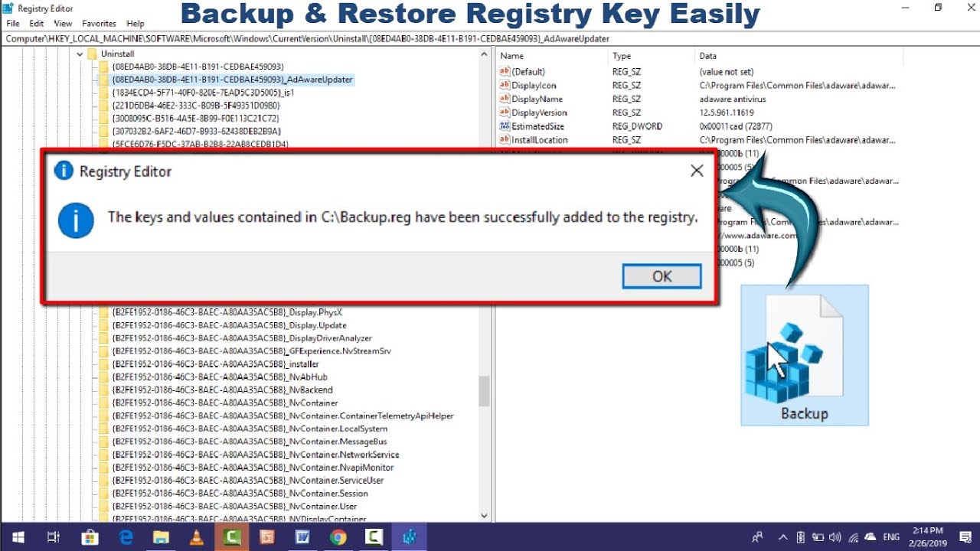Click the DisplayVersion string value icon
Screen dimensions: 980x551
click(x=505, y=112)
